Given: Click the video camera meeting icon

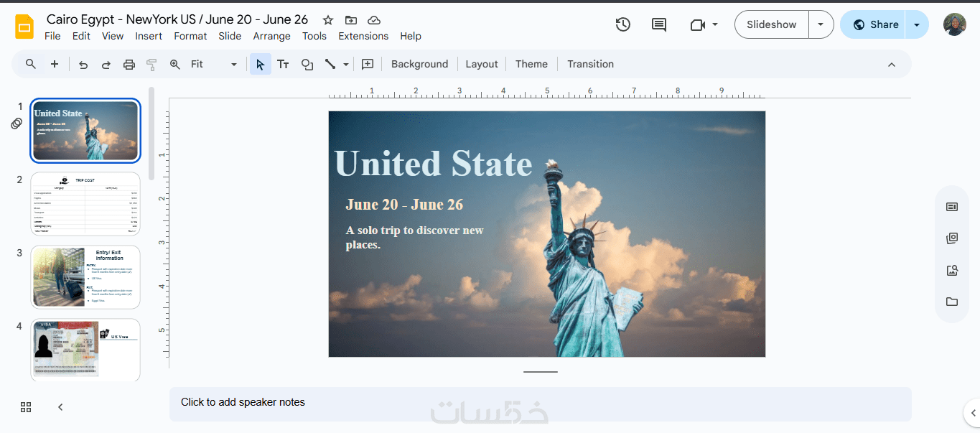Looking at the screenshot, I should (697, 24).
